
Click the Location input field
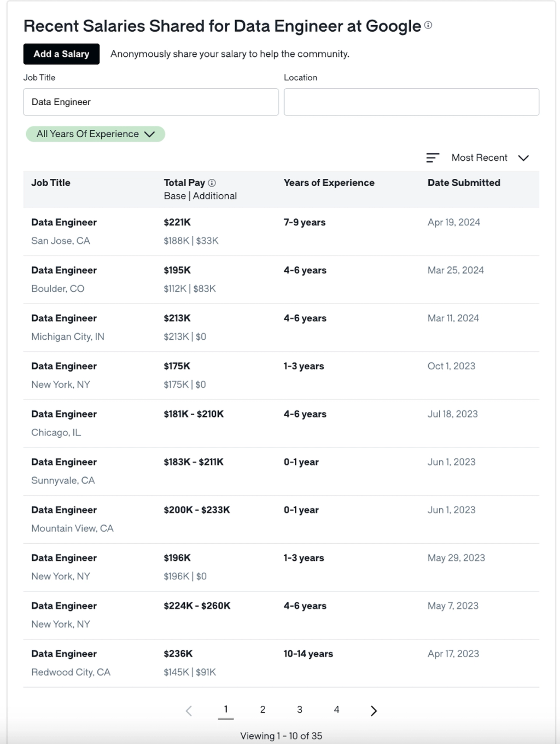click(x=411, y=102)
